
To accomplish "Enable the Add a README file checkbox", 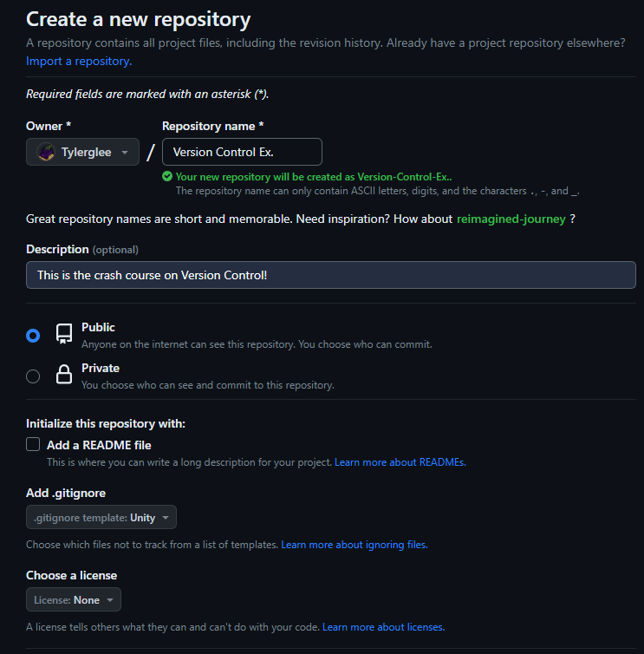I will point(33,445).
